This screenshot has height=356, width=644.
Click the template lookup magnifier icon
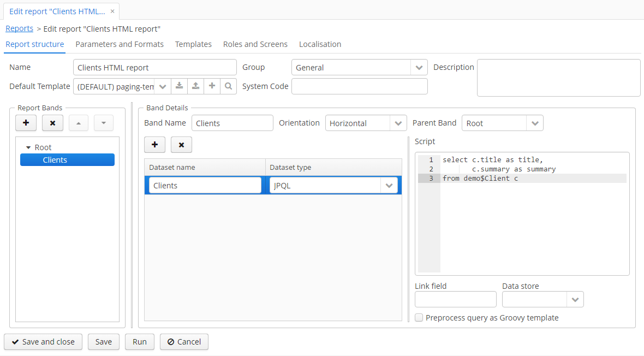[x=228, y=86]
